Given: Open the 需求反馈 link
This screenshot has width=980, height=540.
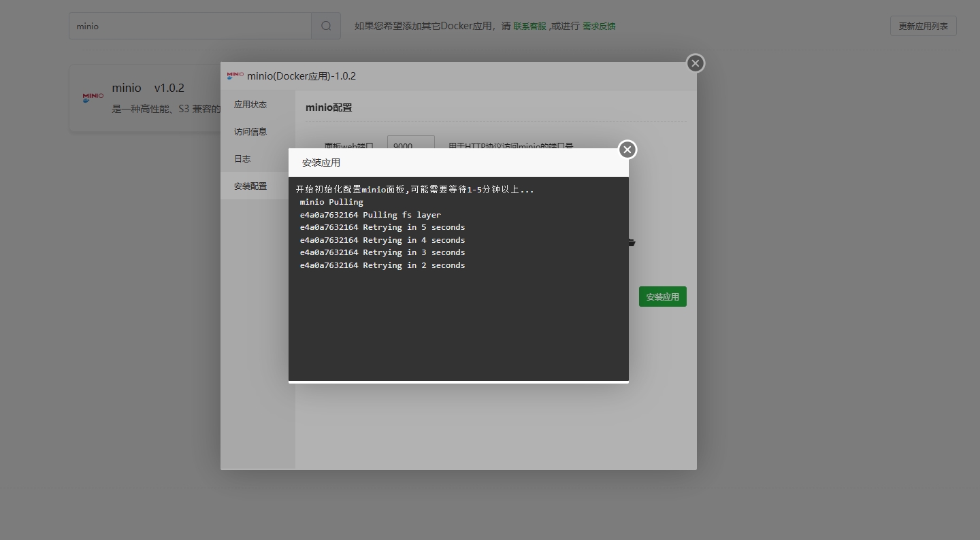Looking at the screenshot, I should (599, 26).
